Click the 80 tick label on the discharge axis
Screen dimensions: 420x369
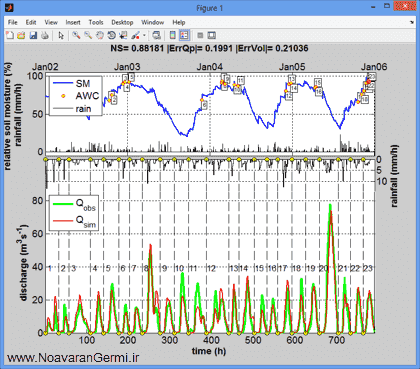38,201
